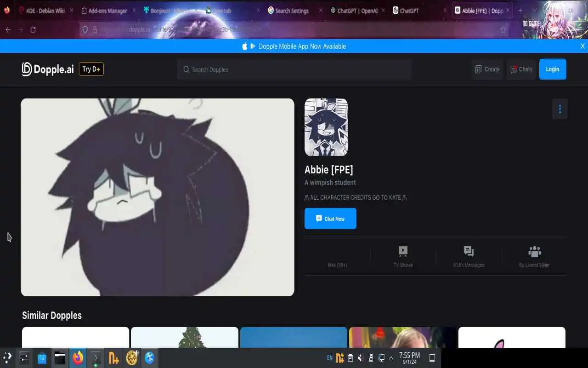
Task: Click the Show Desktop button
Action: [x=432, y=357]
